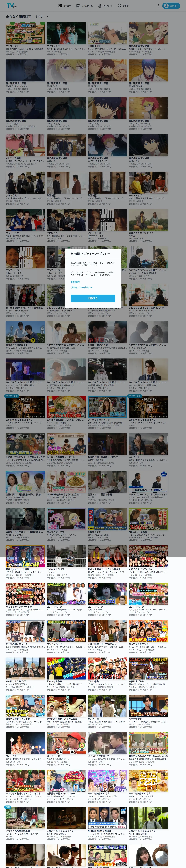Open the カテゴリ menu with grid icon

(x=64, y=6)
